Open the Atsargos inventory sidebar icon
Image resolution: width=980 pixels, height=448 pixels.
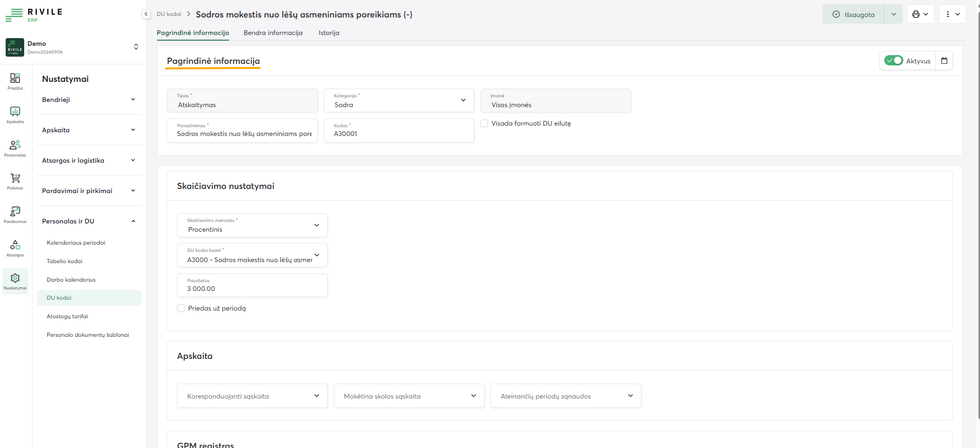[x=15, y=248]
